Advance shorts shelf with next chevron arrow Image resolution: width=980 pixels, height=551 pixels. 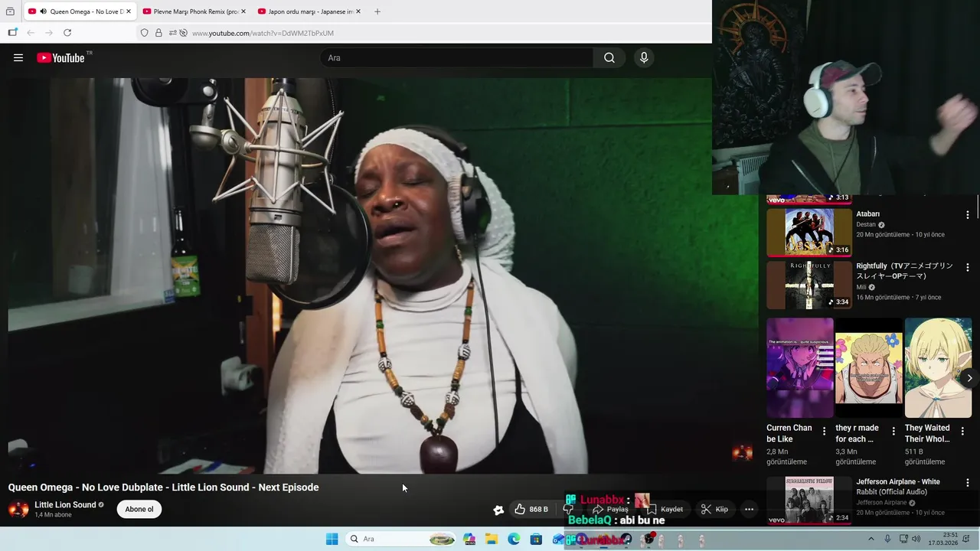pos(969,378)
